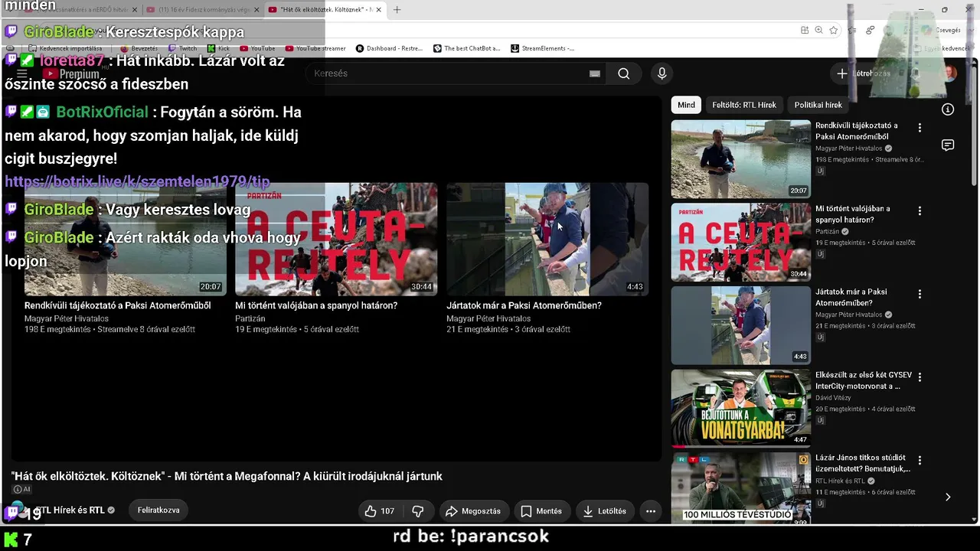Open the on-screen keyboard in search box
Viewport: 980px width, 551px height.
click(595, 73)
